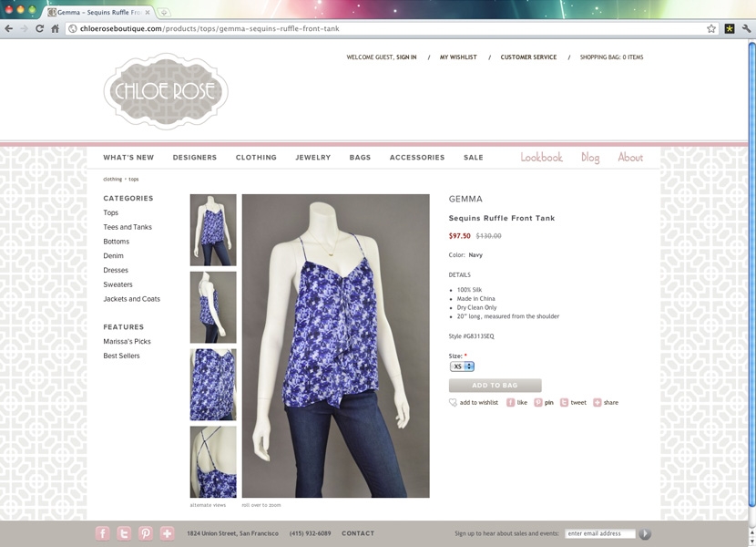Click the share plus icon by product

[597, 402]
